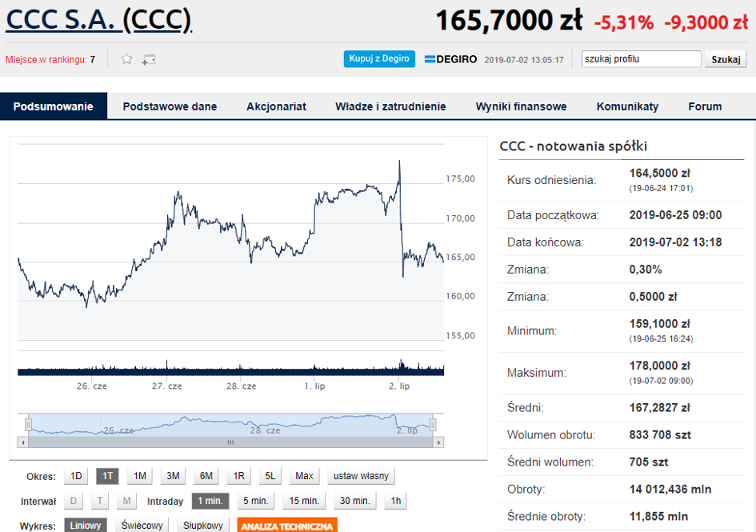756x532 pixels.
Task: Switch to Wyniki finansowe tab
Action: [521, 106]
